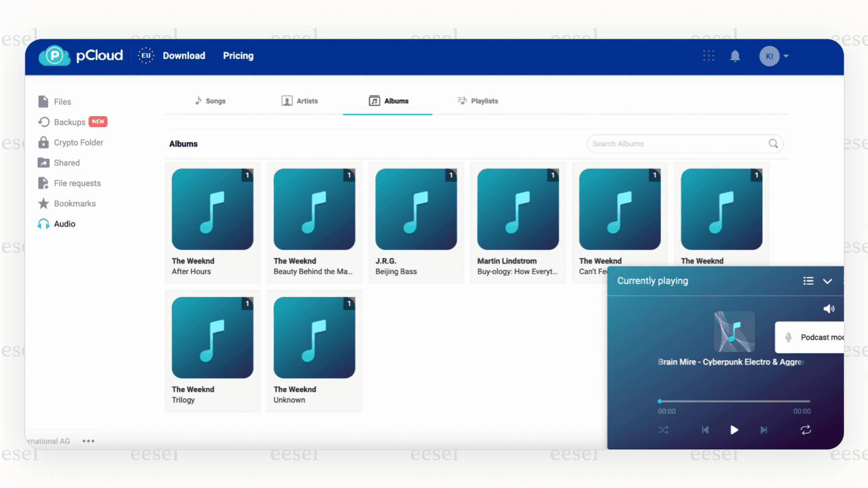Image resolution: width=868 pixels, height=488 pixels.
Task: Expand the bottom-left three-dots menu
Action: 88,440
